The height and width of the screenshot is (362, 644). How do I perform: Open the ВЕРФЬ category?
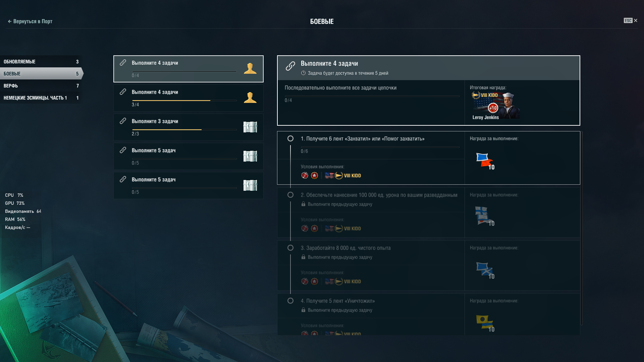click(x=41, y=86)
